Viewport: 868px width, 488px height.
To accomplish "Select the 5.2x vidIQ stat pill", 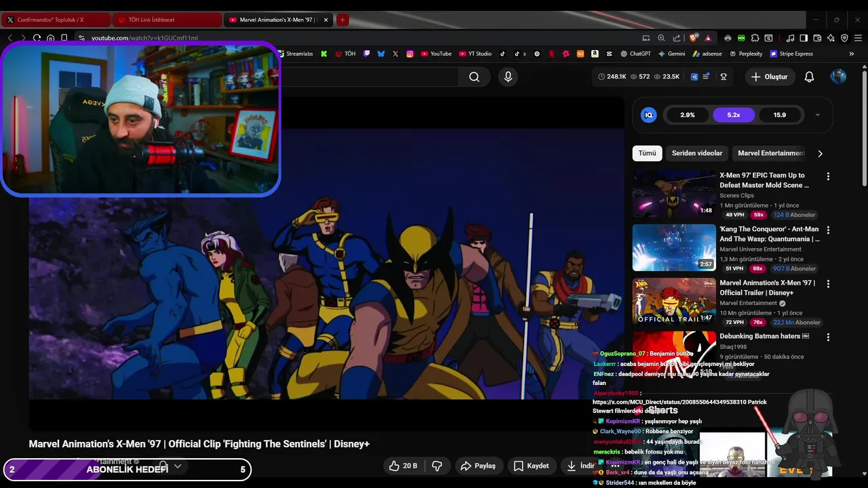I will [x=734, y=115].
